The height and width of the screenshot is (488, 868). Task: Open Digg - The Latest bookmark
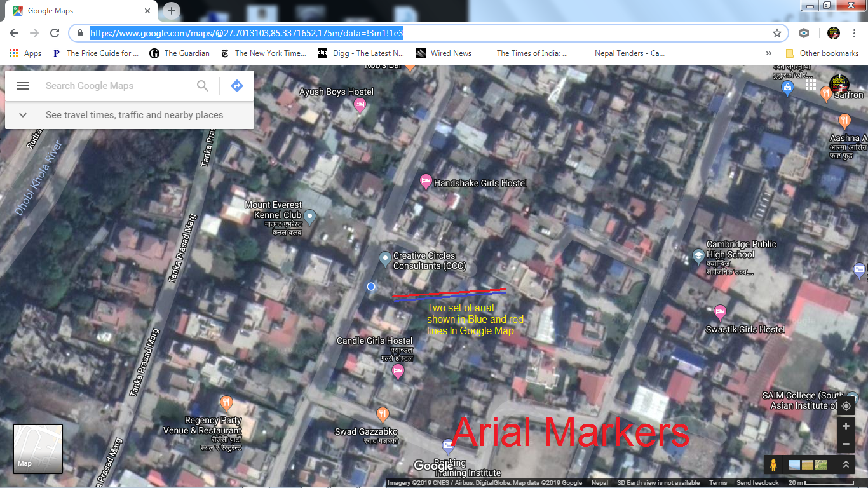click(361, 53)
